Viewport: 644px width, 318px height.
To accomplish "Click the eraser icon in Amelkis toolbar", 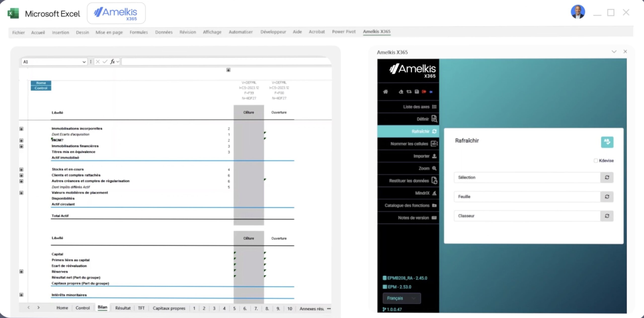I will coord(401,92).
